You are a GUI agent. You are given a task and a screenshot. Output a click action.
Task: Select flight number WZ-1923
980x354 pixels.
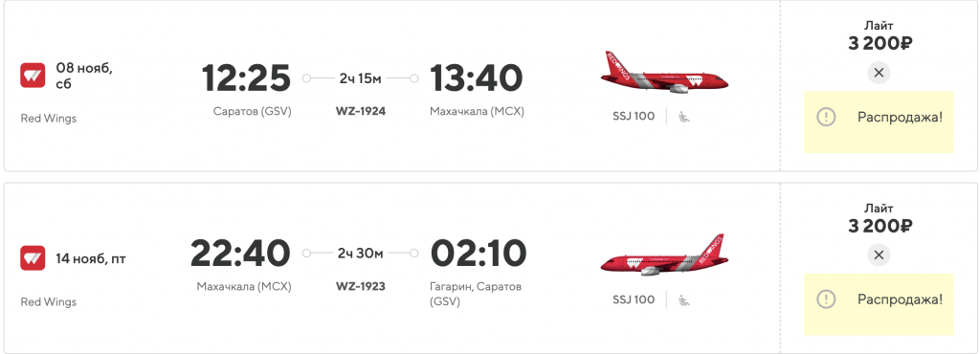coord(361,287)
